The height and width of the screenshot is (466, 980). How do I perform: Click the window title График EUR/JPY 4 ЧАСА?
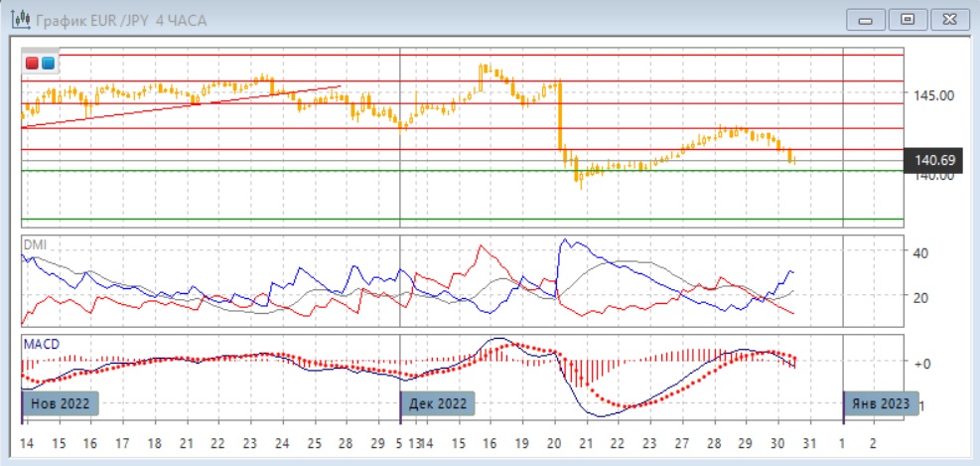113,20
